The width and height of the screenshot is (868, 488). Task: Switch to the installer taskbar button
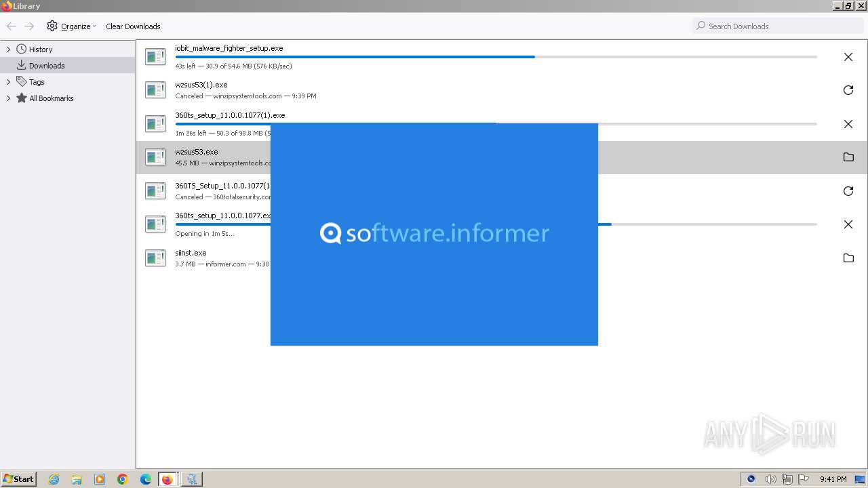click(192, 479)
